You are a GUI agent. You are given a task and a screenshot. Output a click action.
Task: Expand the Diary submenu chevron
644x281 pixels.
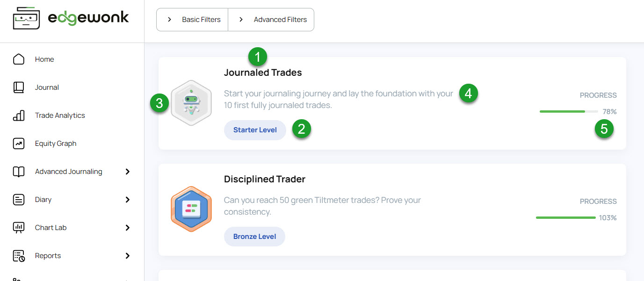127,200
